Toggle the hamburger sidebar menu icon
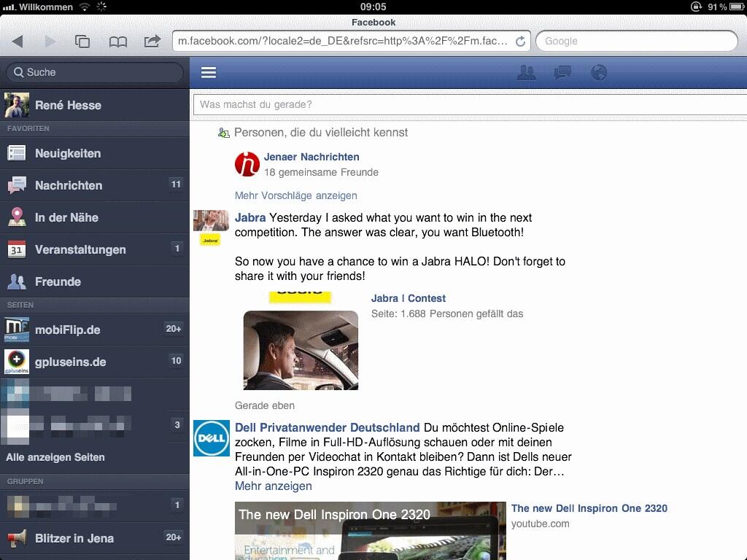The image size is (747, 560). 209,72
